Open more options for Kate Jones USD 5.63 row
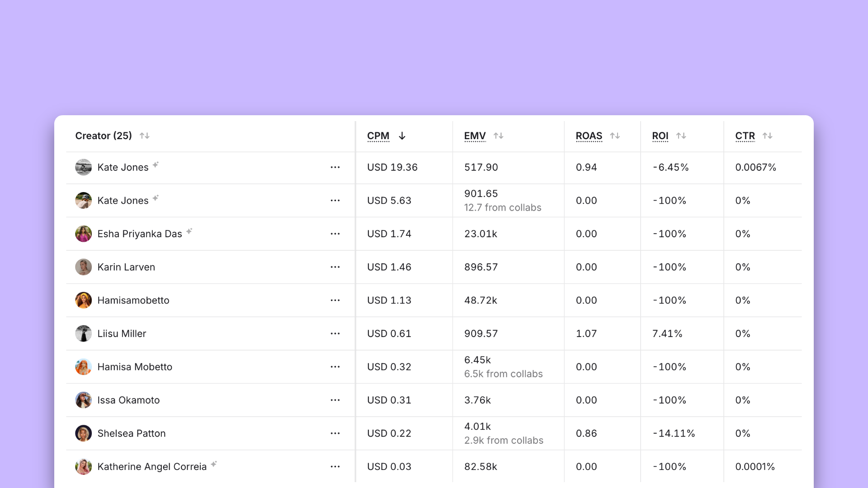The height and width of the screenshot is (488, 868). [x=335, y=201]
